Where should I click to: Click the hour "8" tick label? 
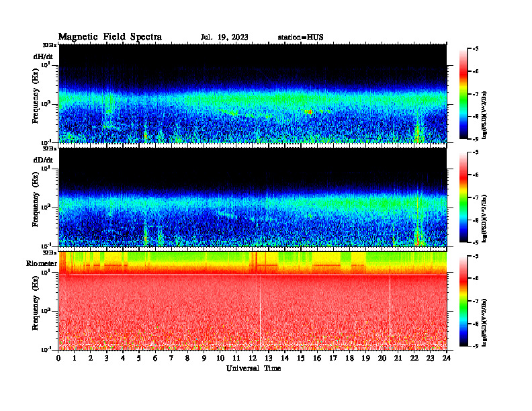click(x=187, y=358)
